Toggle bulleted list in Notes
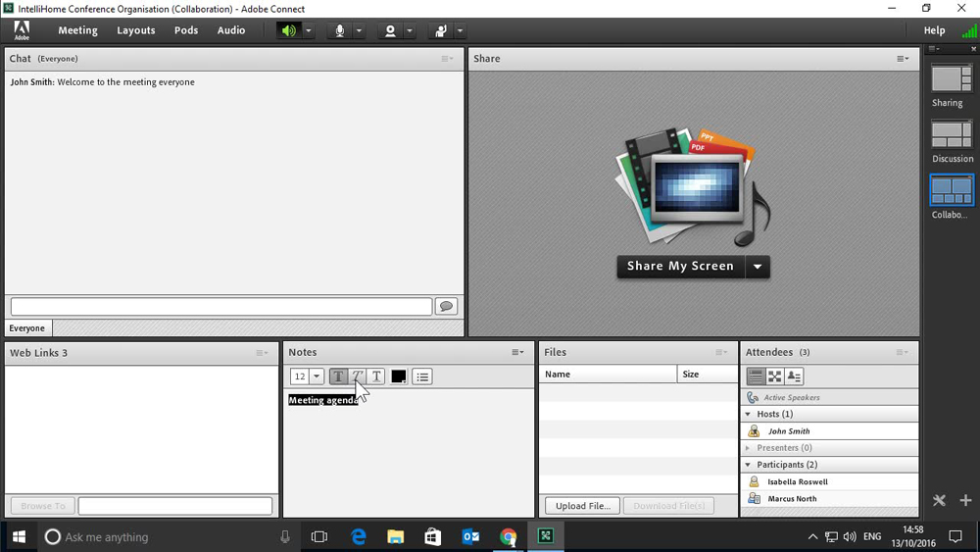The image size is (980, 552). [422, 376]
